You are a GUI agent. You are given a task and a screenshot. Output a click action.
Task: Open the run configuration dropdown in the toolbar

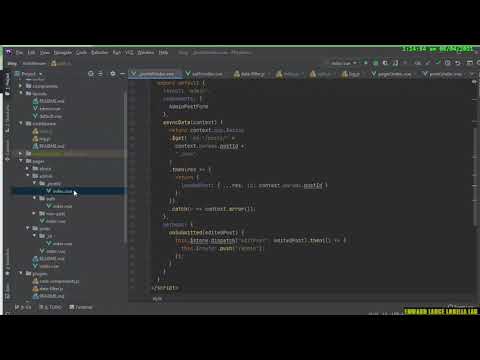click(343, 63)
